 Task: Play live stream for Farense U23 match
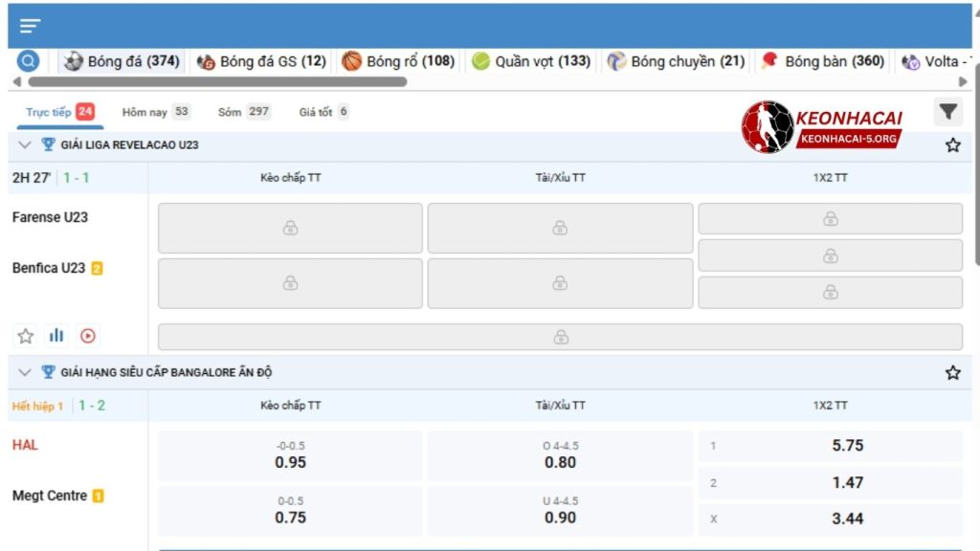[88, 336]
